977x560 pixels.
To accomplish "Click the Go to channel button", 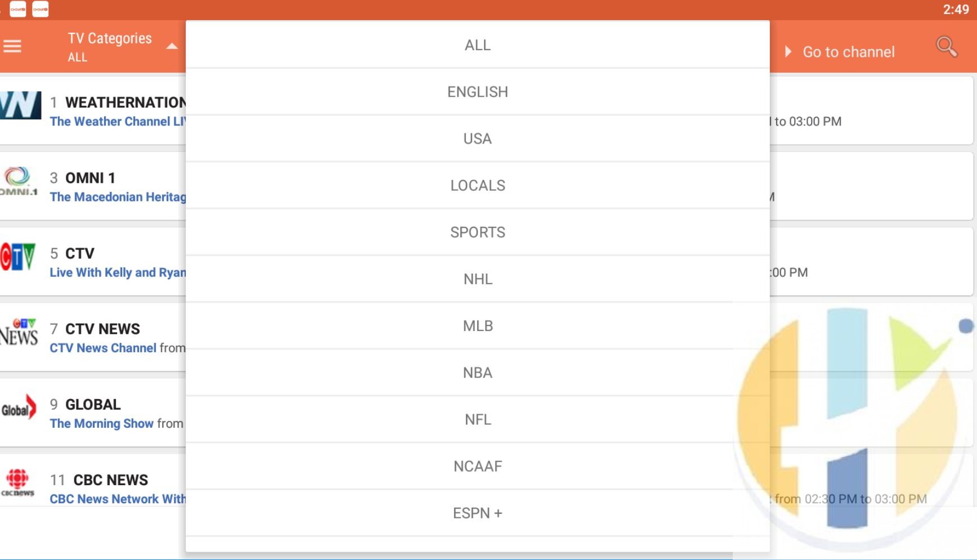I will (x=840, y=52).
